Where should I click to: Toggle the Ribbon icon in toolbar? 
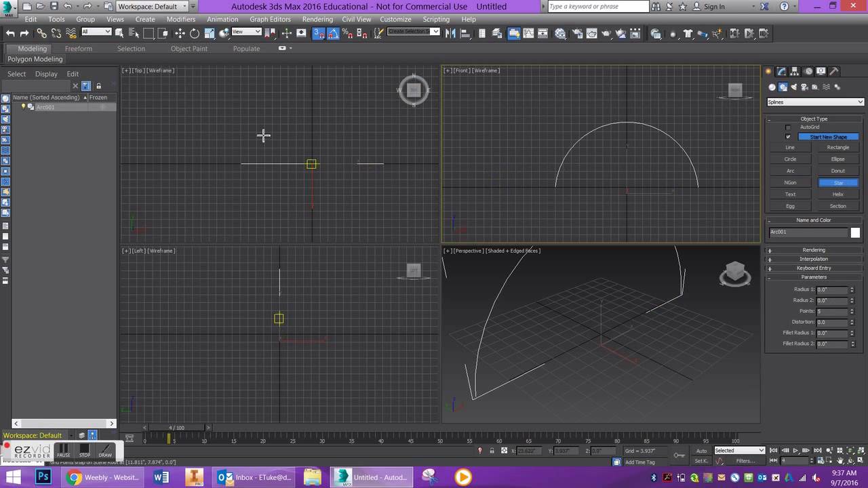(514, 33)
